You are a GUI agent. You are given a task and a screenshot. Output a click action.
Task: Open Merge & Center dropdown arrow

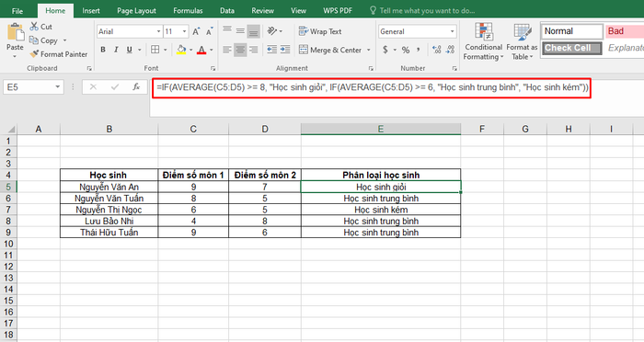(368, 50)
